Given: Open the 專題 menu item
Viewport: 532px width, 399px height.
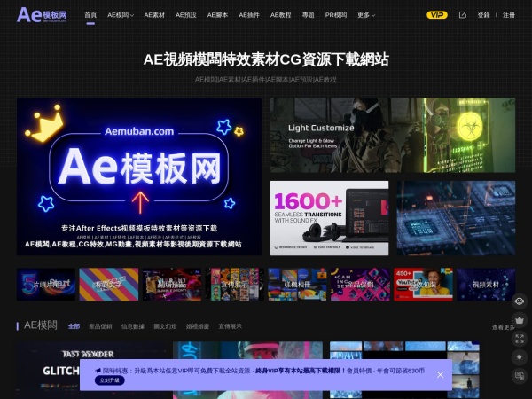Looking at the screenshot, I should (x=308, y=15).
